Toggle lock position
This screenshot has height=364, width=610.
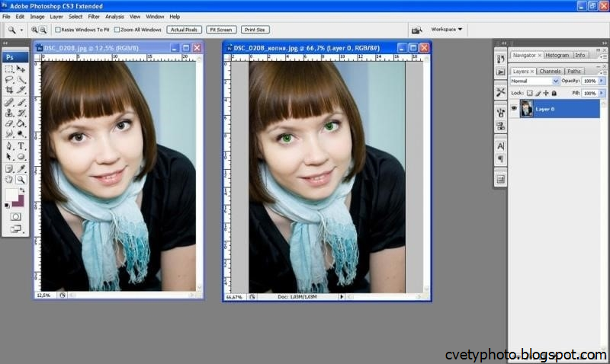546,93
